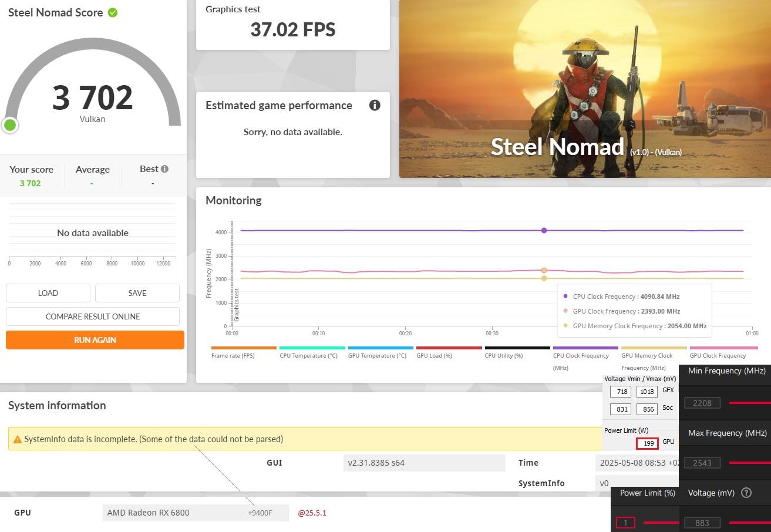This screenshot has height=532, width=771.
Task: Click the Min Frequency value 2208
Action: pyautogui.click(x=702, y=403)
